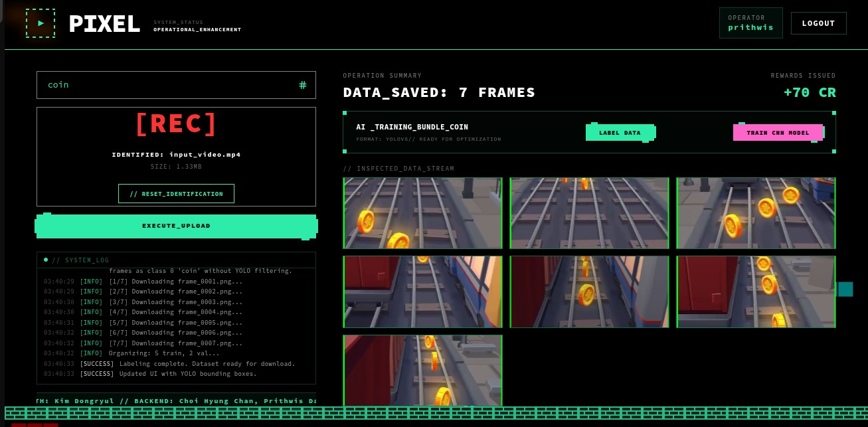The image size is (868, 427).
Task: Open LABEL DATA for coin bundle
Action: tap(620, 133)
